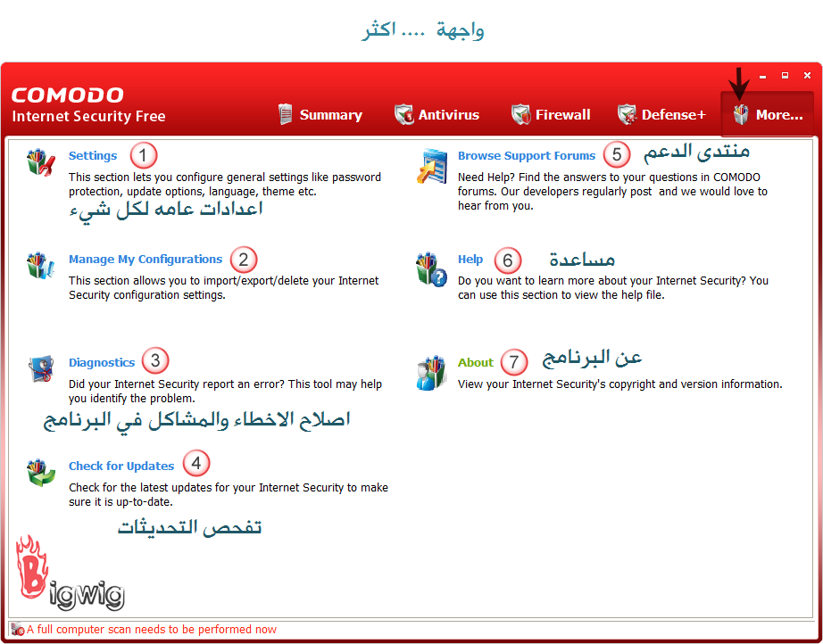
Task: Open the Settings link
Action: point(93,155)
